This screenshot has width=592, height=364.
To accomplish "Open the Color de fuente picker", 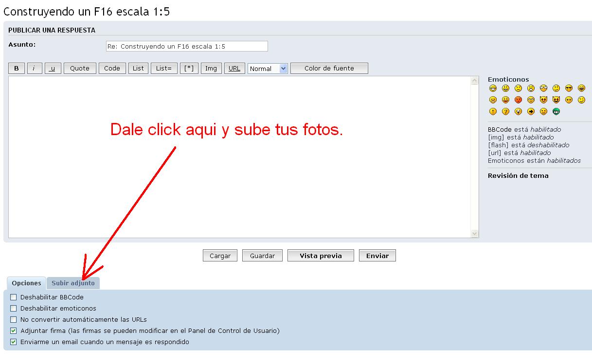I will [x=329, y=69].
